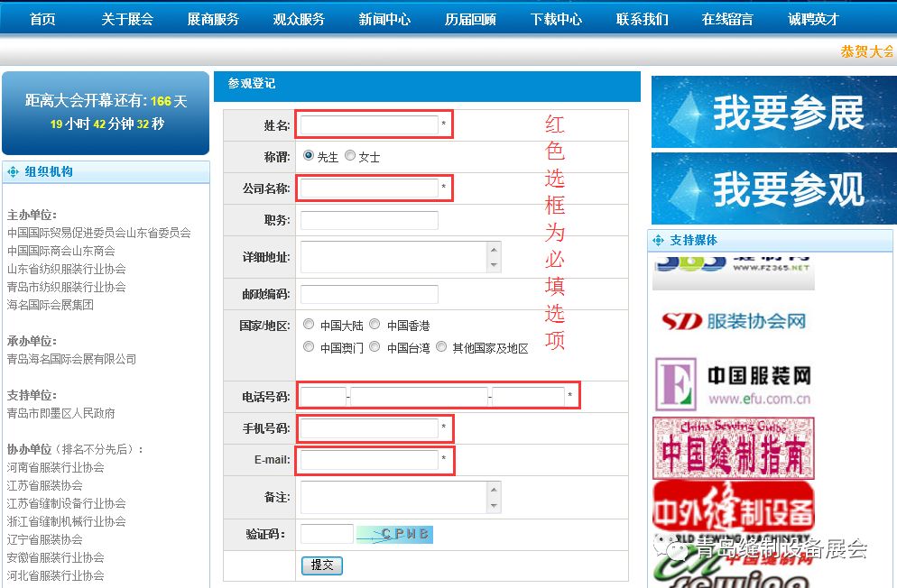Image resolution: width=897 pixels, height=588 pixels.
Task: Open the 中国服装网 efu.com.cn logo
Action: (733, 384)
